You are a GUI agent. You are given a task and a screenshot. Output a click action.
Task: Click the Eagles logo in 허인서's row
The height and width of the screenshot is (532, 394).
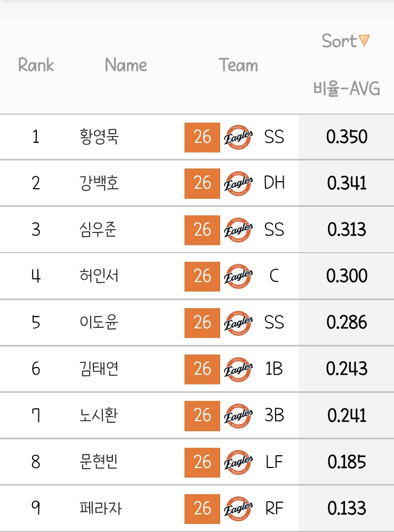pyautogui.click(x=238, y=277)
